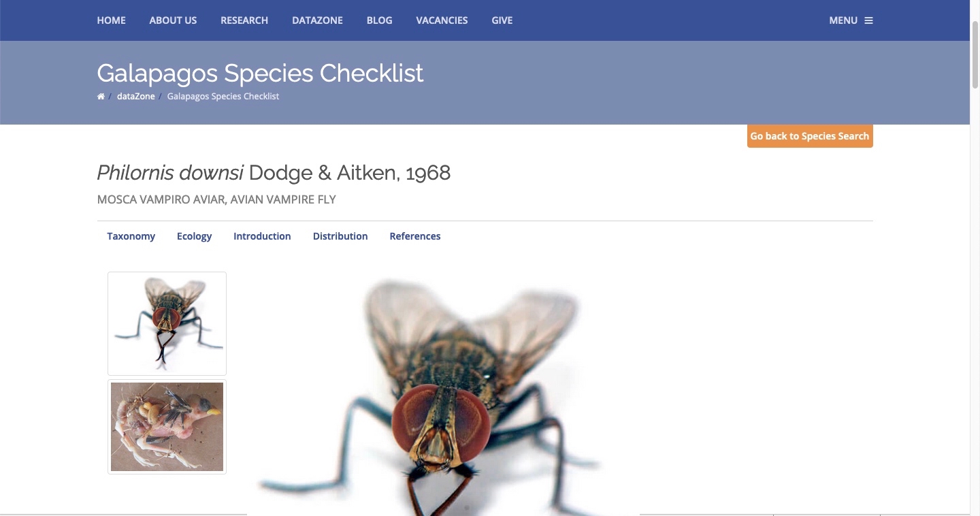Click the GIVE navigation link
The height and width of the screenshot is (516, 980).
tap(502, 20)
